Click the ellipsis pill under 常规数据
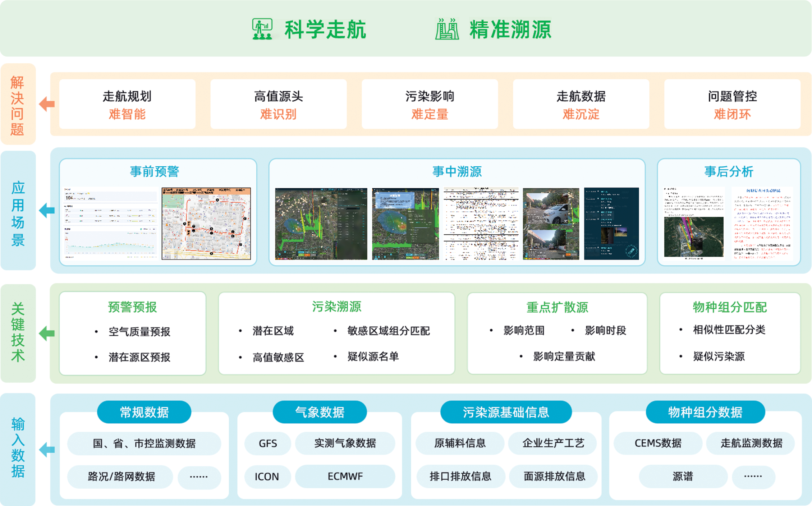The height and width of the screenshot is (506, 812). click(199, 477)
